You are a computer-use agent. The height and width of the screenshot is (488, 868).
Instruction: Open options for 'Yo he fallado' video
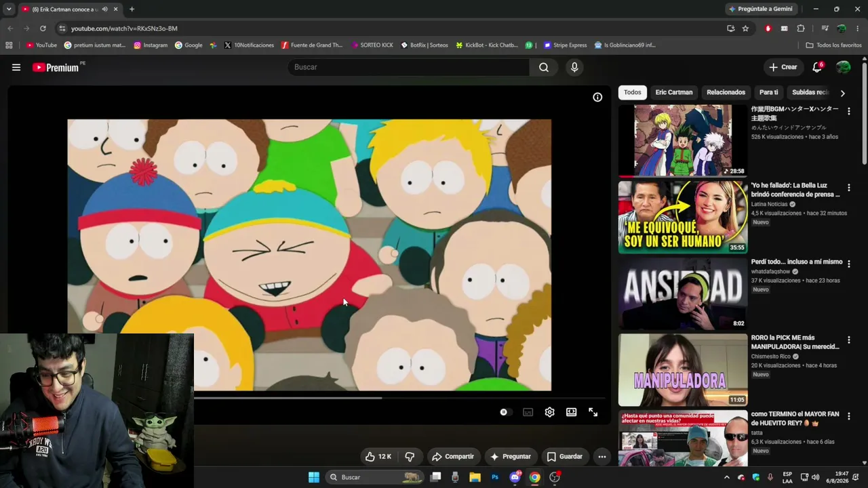848,187
